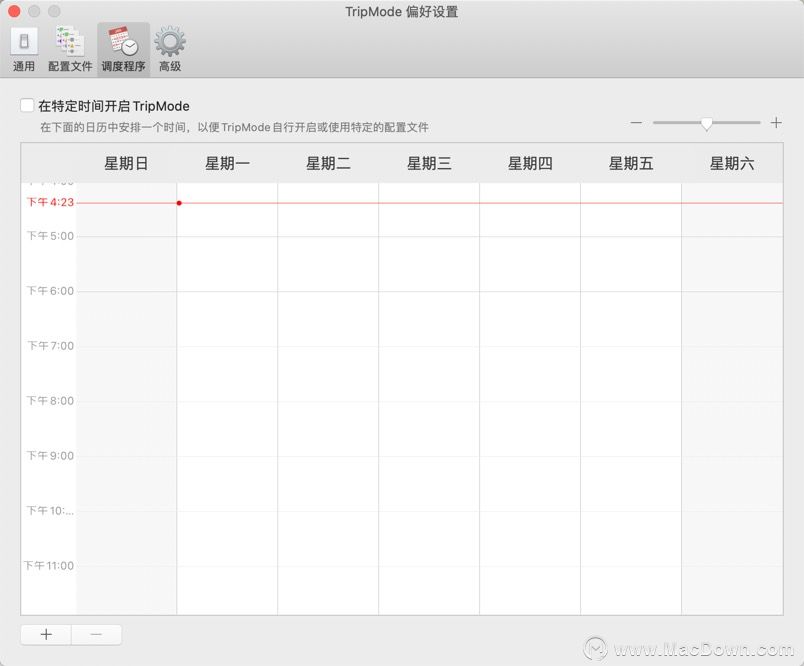Select the 调度程序 scheduler pane

click(124, 50)
